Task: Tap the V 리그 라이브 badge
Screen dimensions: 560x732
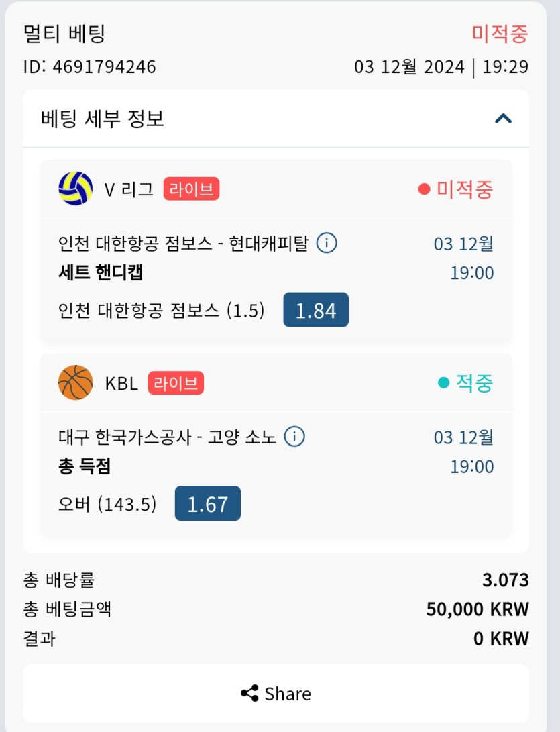Action: [x=191, y=189]
